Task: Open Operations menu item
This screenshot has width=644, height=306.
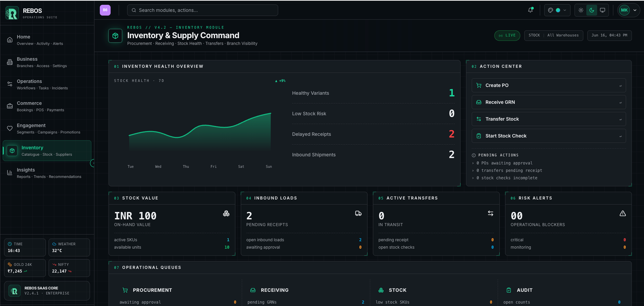Action: pyautogui.click(x=47, y=84)
